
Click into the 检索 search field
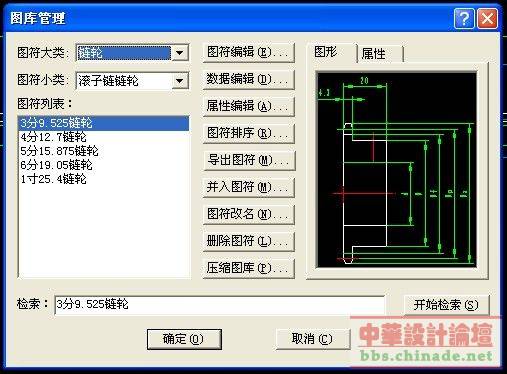(219, 305)
